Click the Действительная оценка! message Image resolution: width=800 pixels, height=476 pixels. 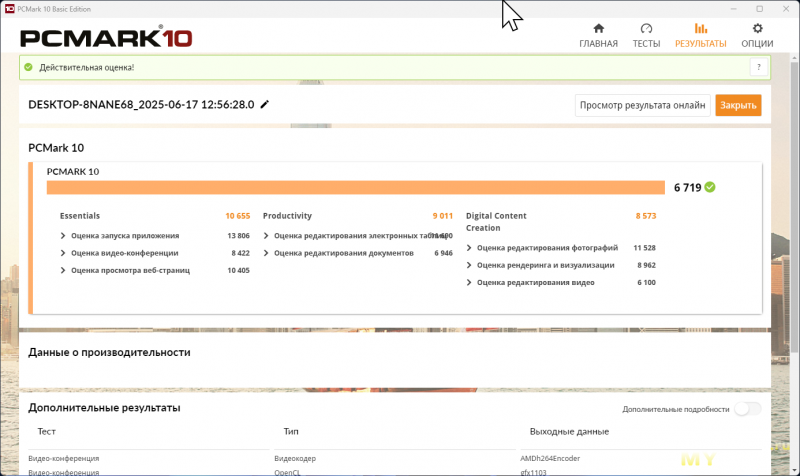click(x=87, y=67)
